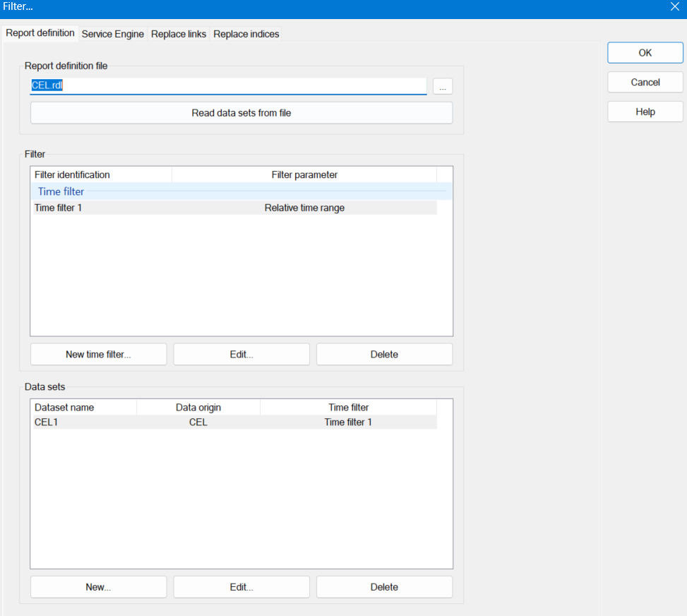Click the Cancel button
Viewport: 687px width, 616px height.
(x=645, y=82)
